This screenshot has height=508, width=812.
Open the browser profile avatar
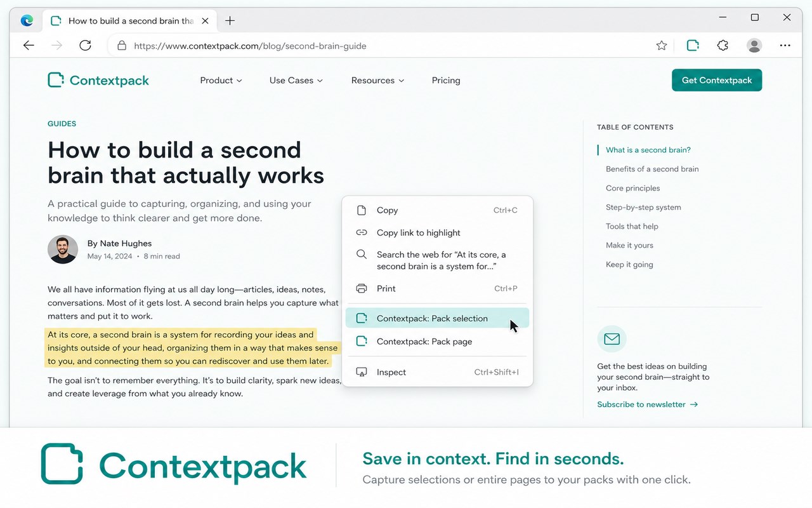(x=754, y=46)
